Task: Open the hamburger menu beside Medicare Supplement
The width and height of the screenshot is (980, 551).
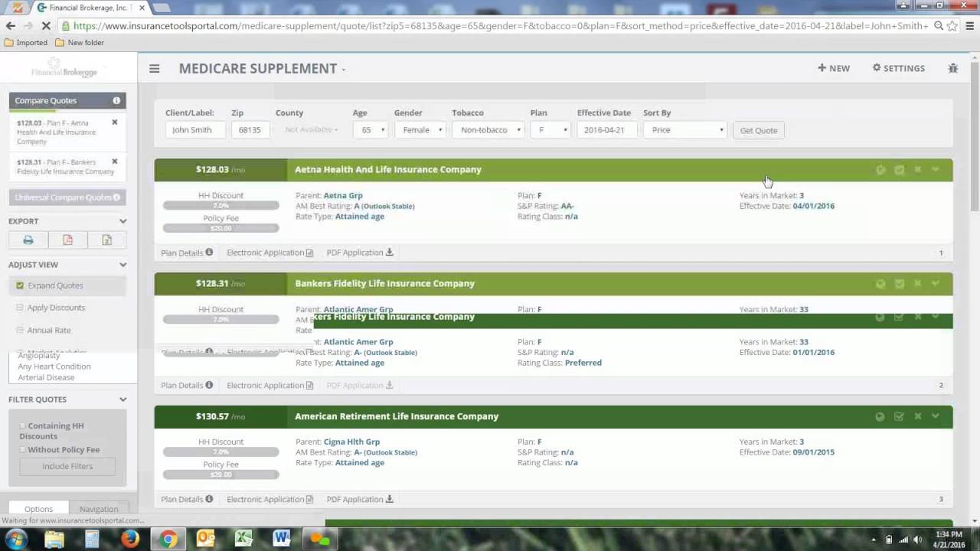Action: point(154,68)
